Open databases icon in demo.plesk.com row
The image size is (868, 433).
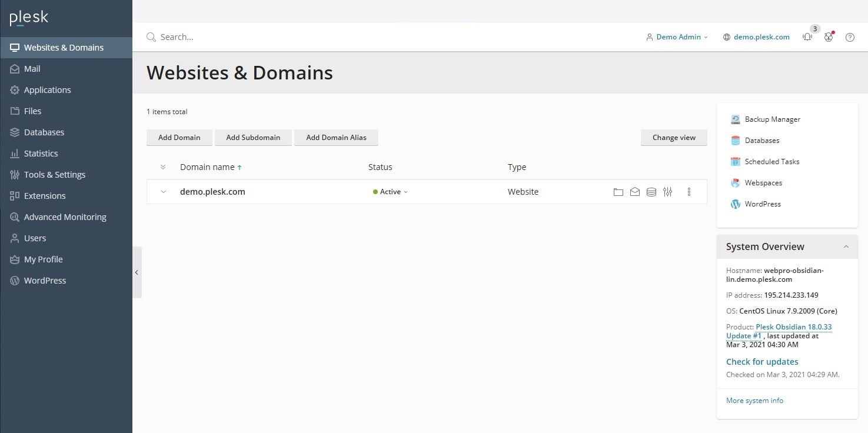tap(651, 192)
